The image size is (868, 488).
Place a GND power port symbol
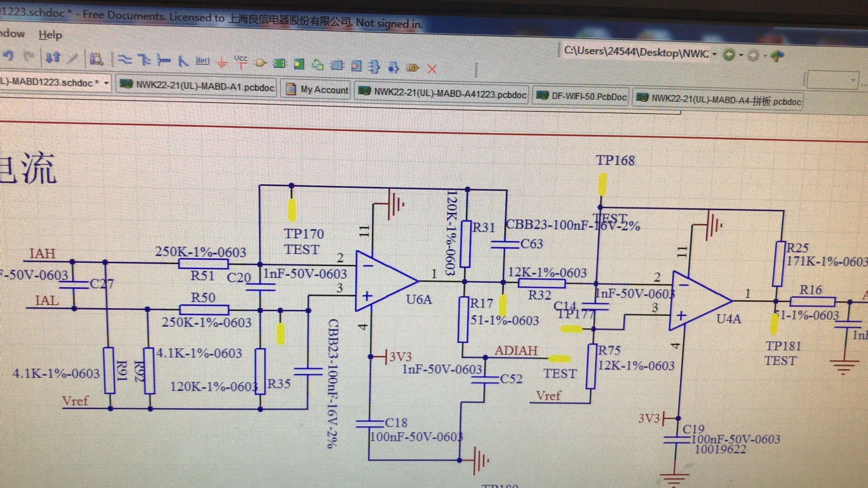click(222, 63)
